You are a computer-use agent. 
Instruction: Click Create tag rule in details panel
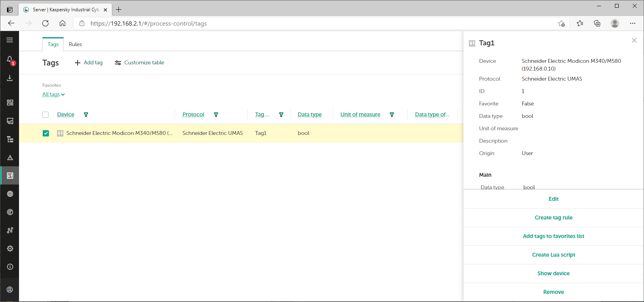point(554,217)
